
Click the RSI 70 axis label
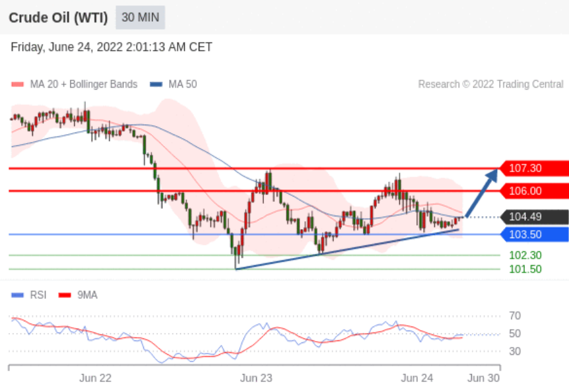point(515,316)
